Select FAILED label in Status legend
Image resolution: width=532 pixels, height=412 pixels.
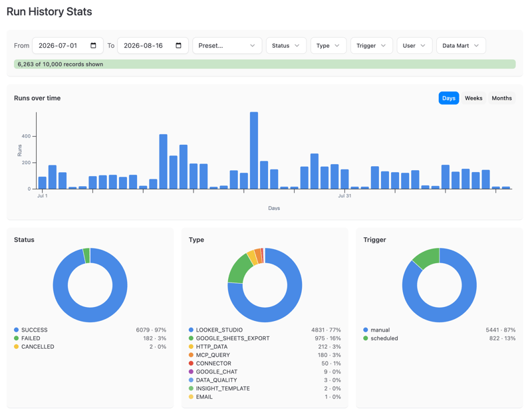point(31,338)
